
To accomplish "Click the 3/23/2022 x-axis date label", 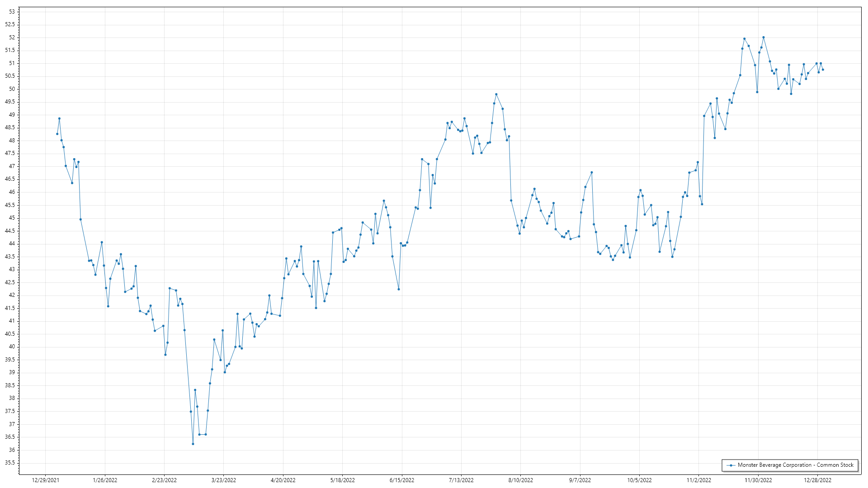I will coord(224,480).
